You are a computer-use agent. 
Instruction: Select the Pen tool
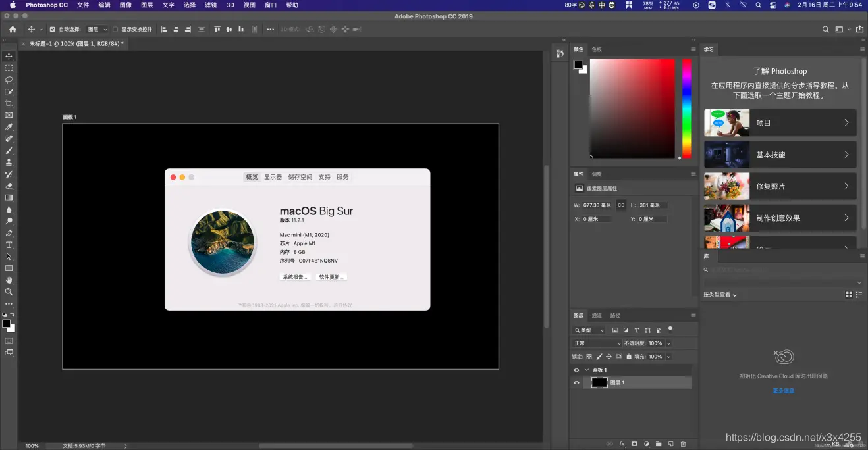(x=9, y=233)
